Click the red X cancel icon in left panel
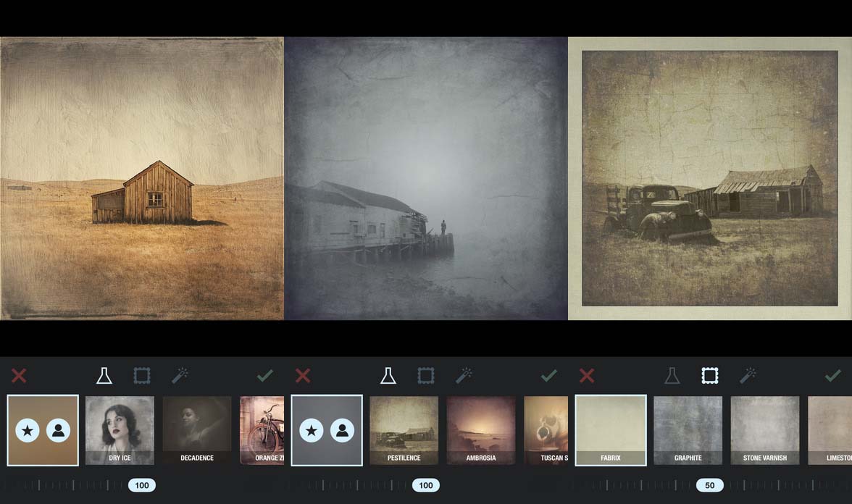This screenshot has height=504, width=852. click(x=19, y=375)
